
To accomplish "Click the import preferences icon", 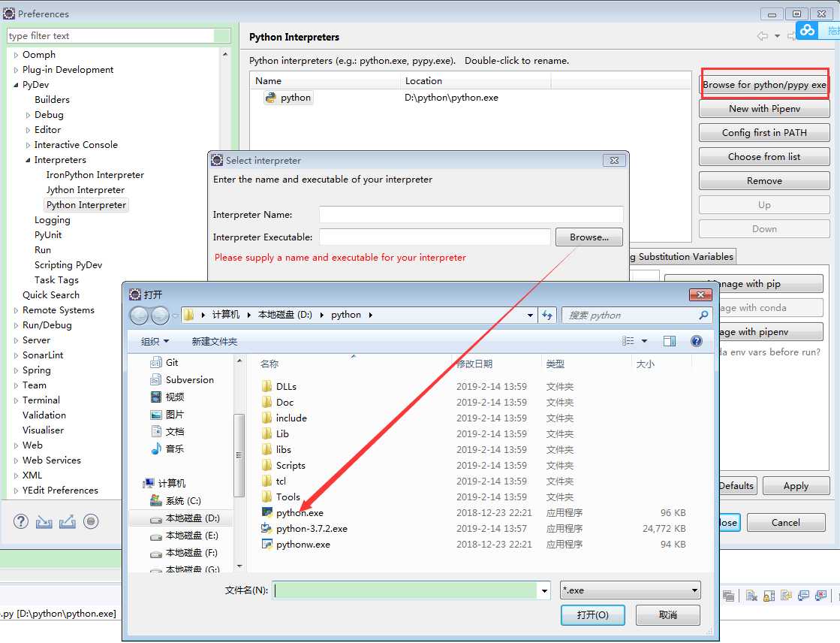I will tap(44, 521).
